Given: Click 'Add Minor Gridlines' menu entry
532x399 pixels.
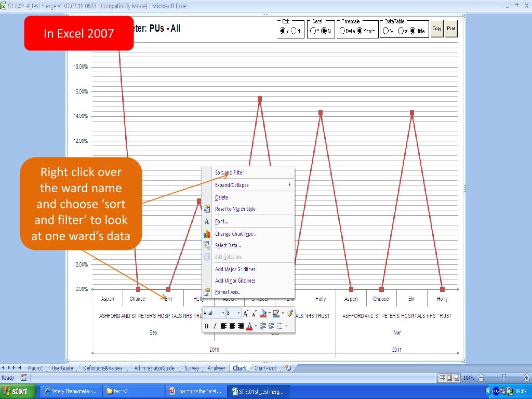Looking at the screenshot, I should point(248,281).
